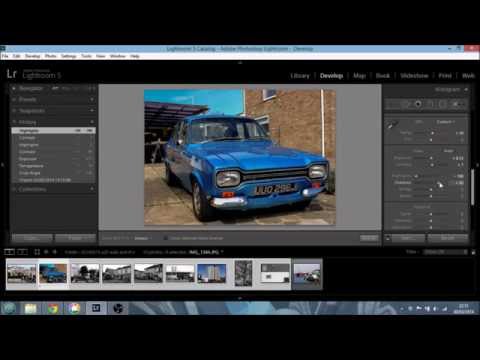480x360 pixels.
Task: Open File Explorer from taskbar
Action: pyautogui.click(x=30, y=308)
